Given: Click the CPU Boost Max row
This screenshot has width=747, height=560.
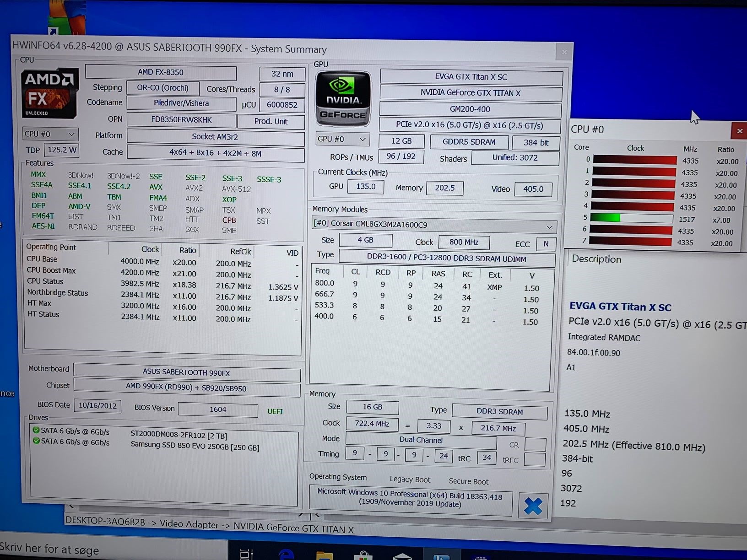Looking at the screenshot, I should (162, 273).
